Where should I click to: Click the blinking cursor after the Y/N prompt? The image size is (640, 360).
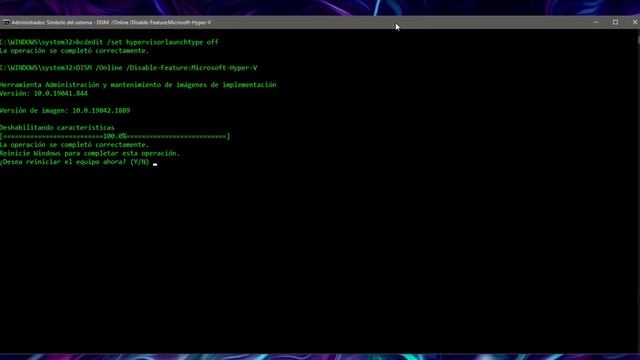point(155,164)
